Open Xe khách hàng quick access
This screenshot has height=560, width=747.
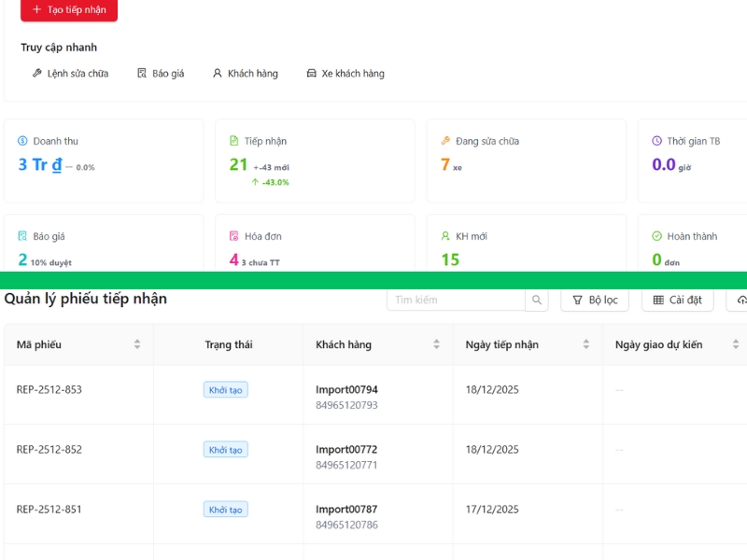[x=345, y=74]
